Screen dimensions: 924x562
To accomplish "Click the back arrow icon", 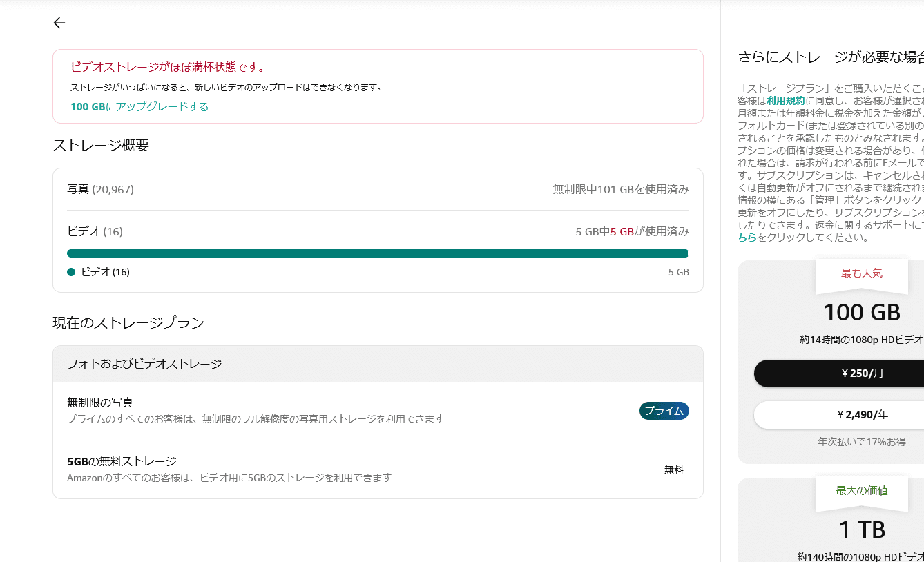I will [x=59, y=23].
